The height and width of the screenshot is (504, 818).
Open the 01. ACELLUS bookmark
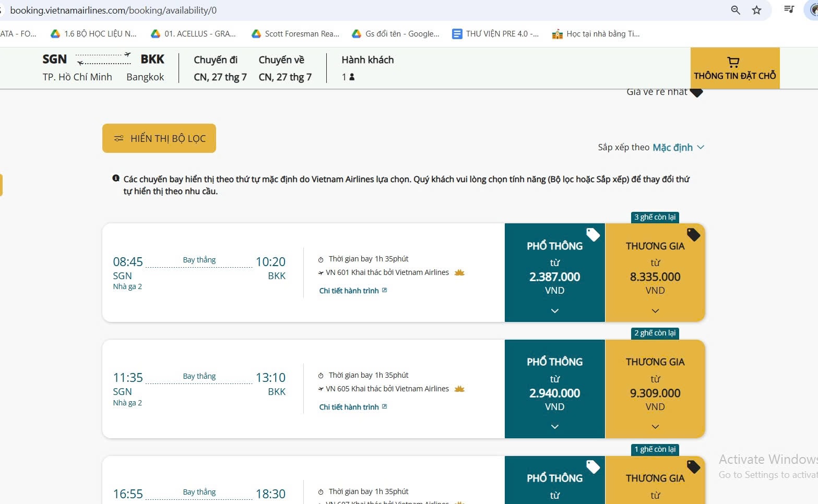(x=193, y=34)
